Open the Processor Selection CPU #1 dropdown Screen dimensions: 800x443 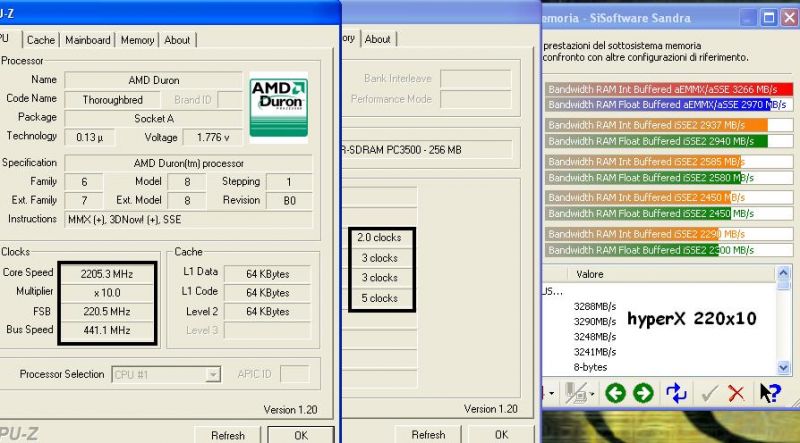point(166,374)
